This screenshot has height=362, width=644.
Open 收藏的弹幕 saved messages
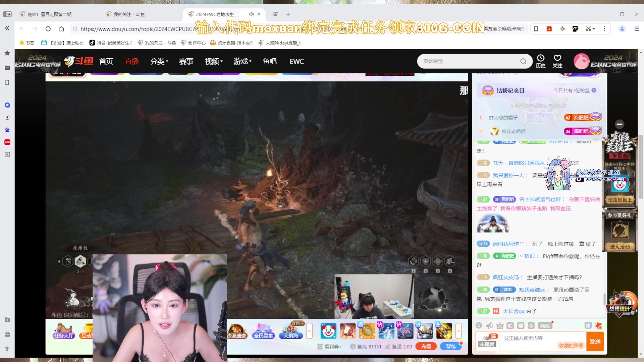[571, 346]
